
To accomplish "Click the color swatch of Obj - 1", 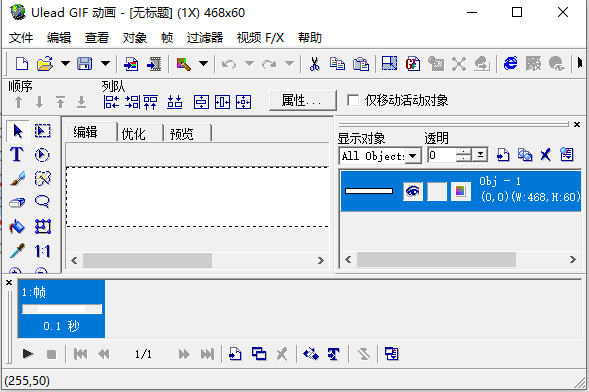I will click(461, 191).
